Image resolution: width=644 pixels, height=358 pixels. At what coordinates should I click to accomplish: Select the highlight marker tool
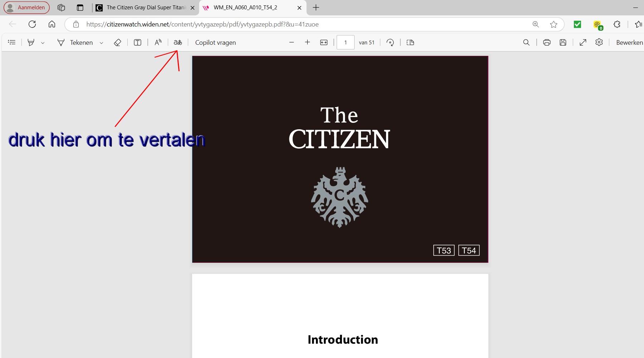click(31, 42)
